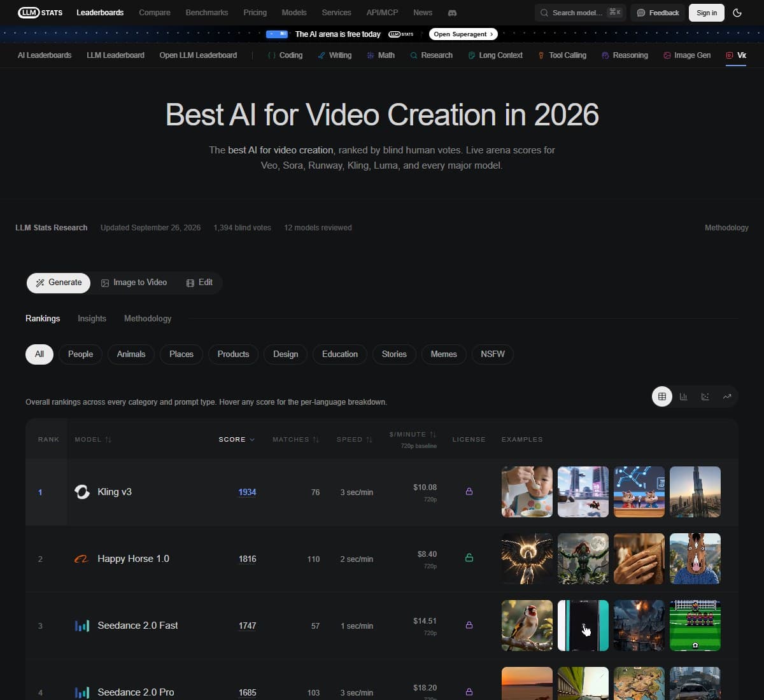Sort by Speed column header
This screenshot has width=764, height=700.
[355, 439]
